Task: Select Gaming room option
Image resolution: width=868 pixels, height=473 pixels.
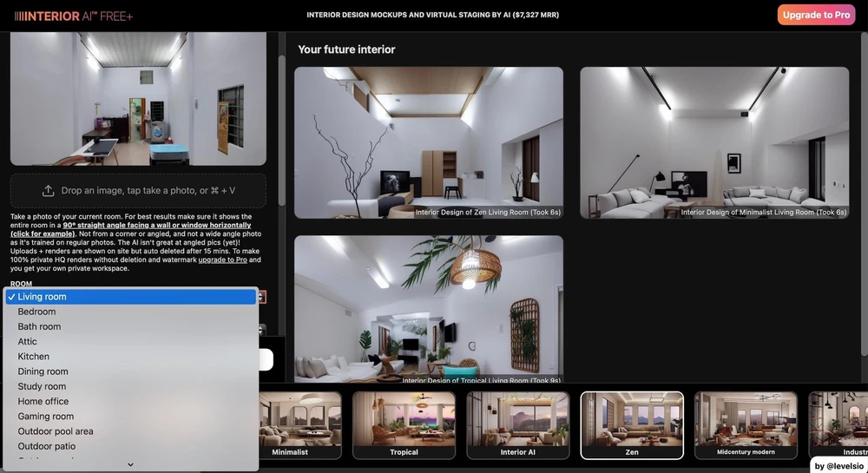Action: 46,417
